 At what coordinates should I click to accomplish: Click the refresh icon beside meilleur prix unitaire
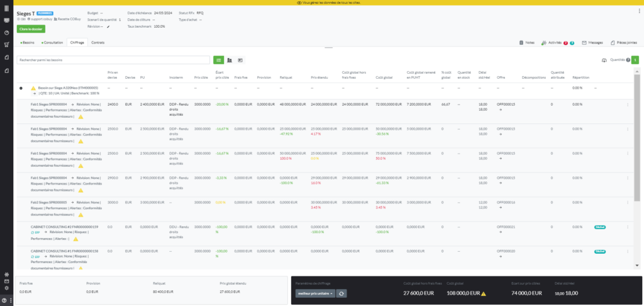tap(341, 293)
